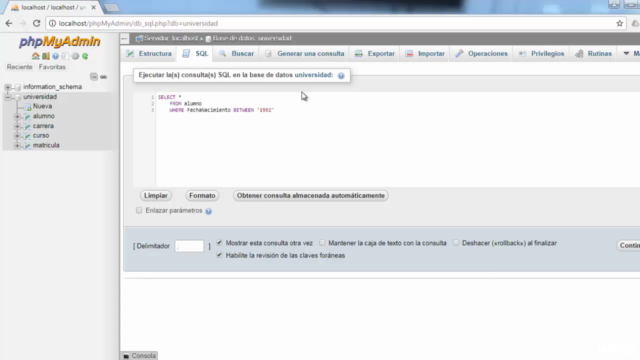The height and width of the screenshot is (360, 640).
Task: Open the Privilegios tab
Action: coord(541,53)
